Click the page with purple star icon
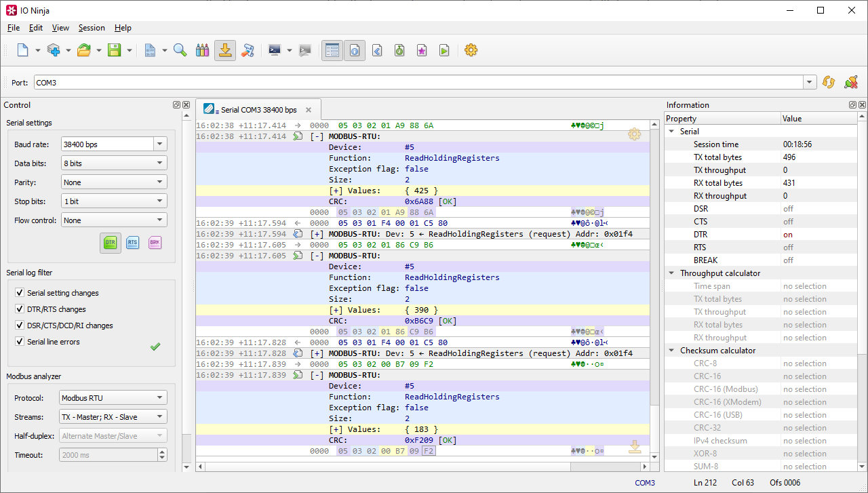This screenshot has width=868, height=493. 422,50
